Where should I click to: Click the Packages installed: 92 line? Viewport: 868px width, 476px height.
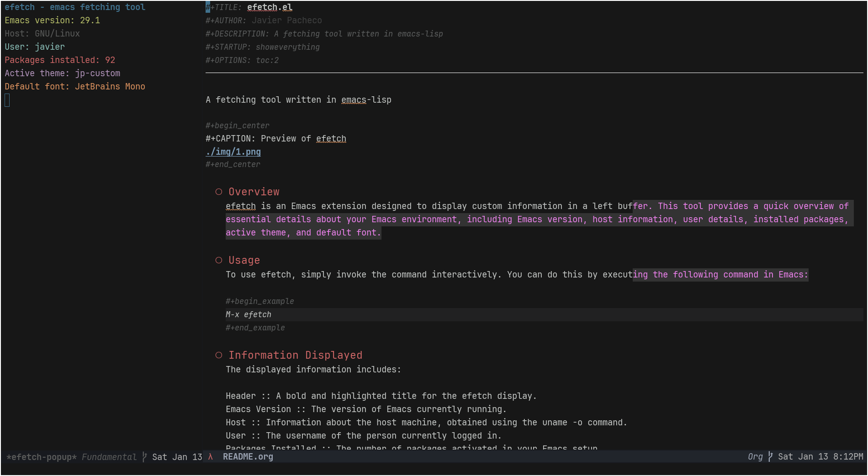pyautogui.click(x=60, y=60)
